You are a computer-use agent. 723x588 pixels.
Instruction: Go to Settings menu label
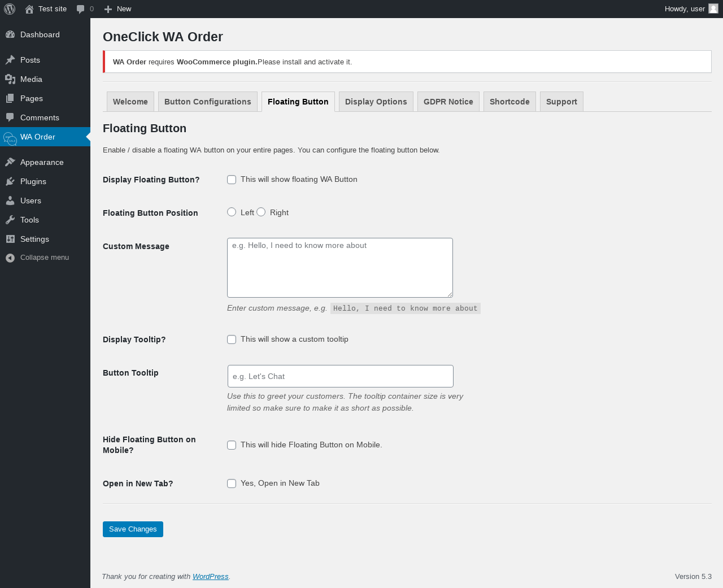(34, 239)
